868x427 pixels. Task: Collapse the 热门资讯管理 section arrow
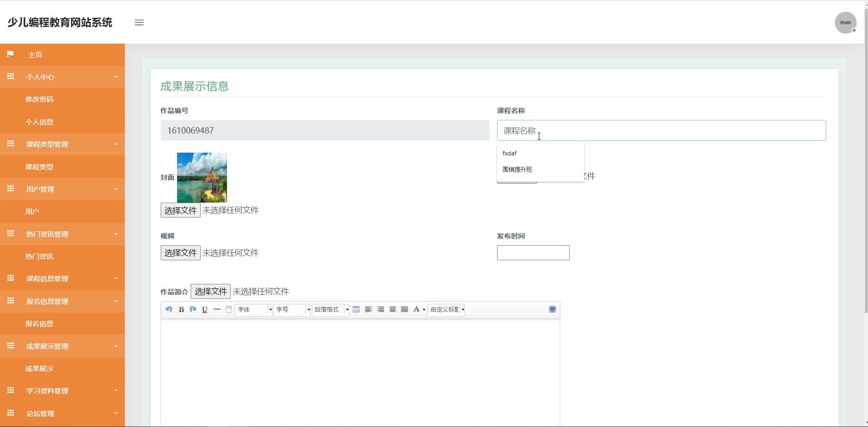tap(116, 234)
